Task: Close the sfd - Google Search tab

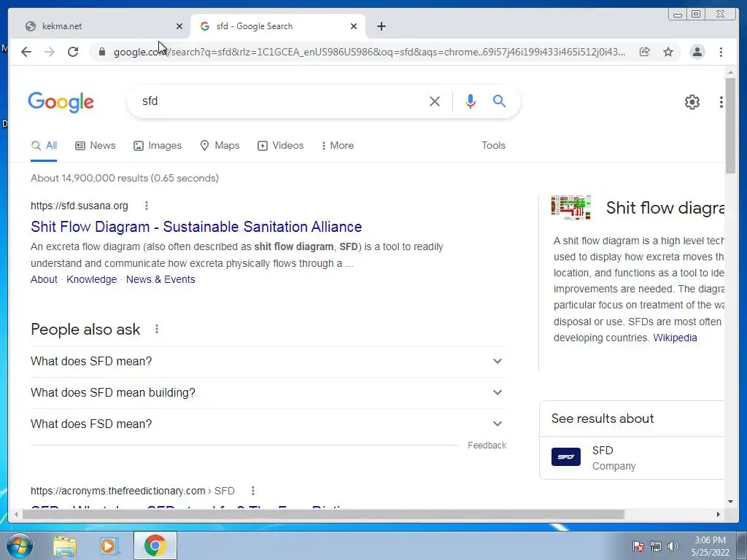Action: pyautogui.click(x=354, y=26)
